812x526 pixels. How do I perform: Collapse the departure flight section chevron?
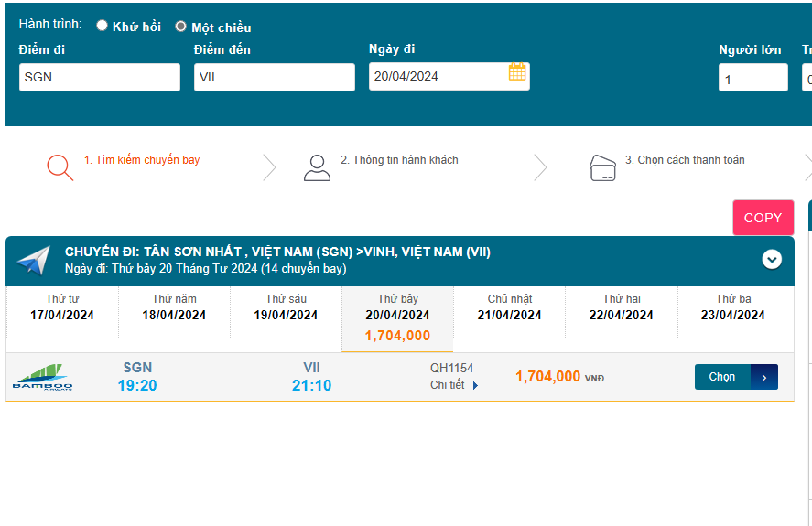pos(772,260)
